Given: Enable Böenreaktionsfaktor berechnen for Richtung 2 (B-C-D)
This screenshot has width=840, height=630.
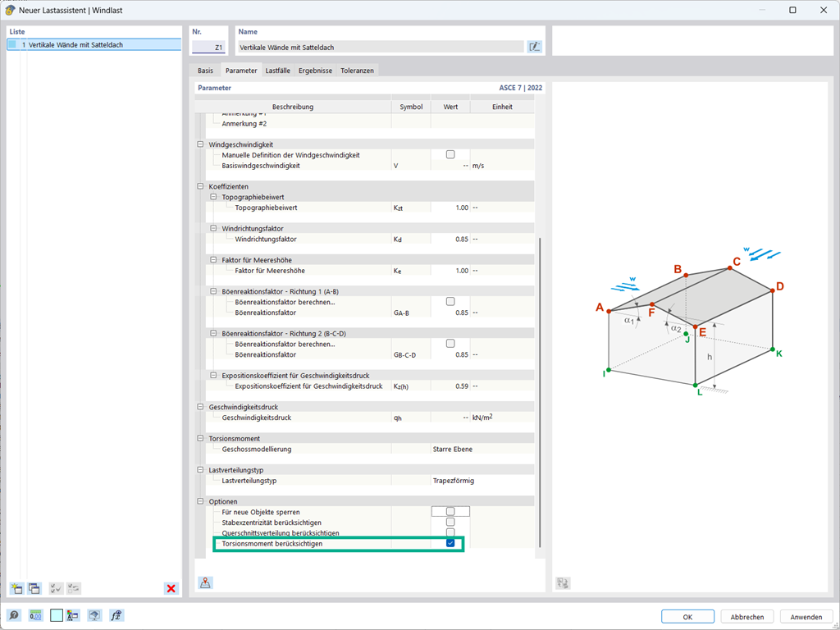Looking at the screenshot, I should (450, 344).
